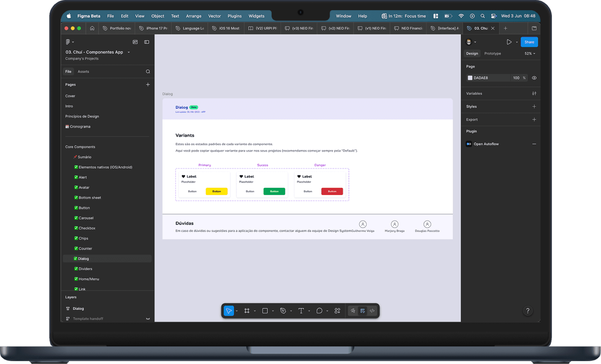Open macOS Spotlight search icon
The width and height of the screenshot is (601, 364).
(483, 16)
